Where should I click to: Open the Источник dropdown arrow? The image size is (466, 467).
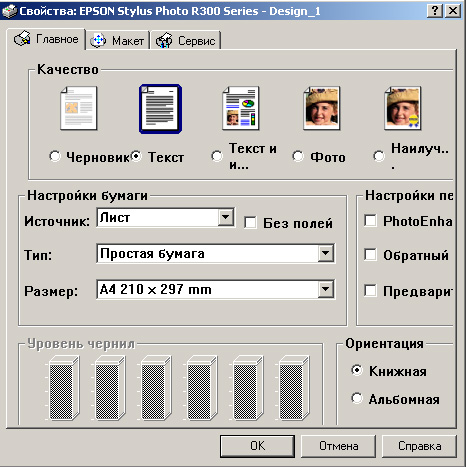click(x=226, y=218)
